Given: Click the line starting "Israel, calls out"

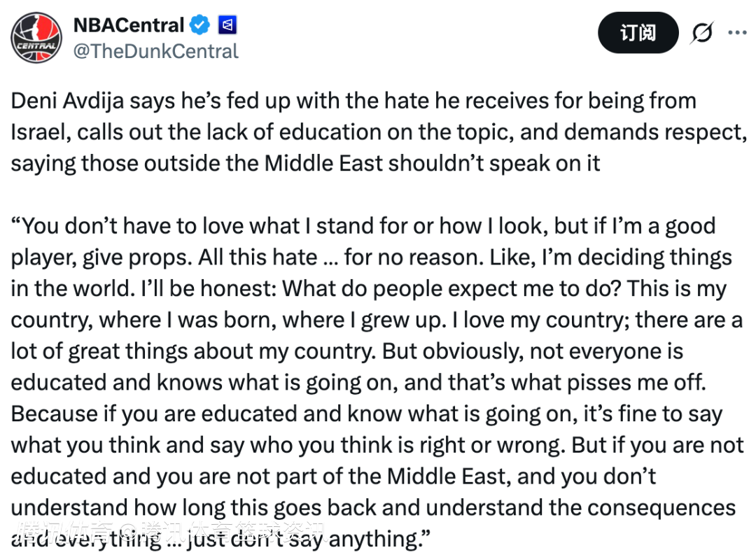Looking at the screenshot, I should pos(378,132).
